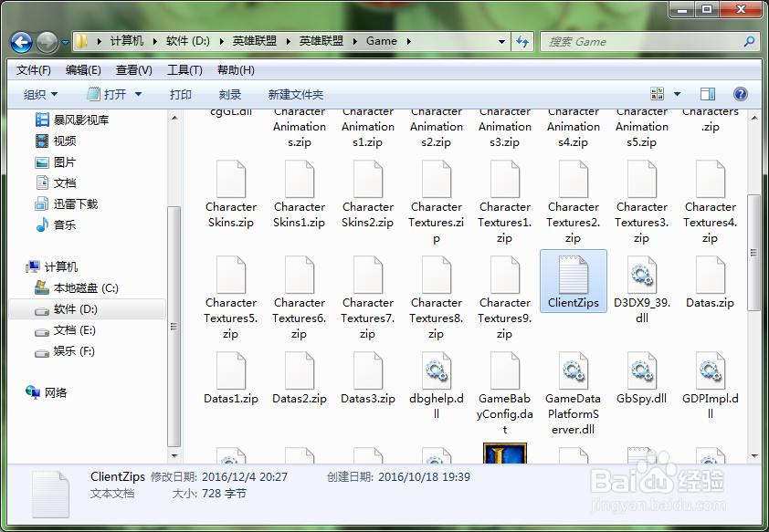This screenshot has width=769, height=532.
Task: Click 计算机 in the address breadcrumb
Action: click(x=127, y=41)
